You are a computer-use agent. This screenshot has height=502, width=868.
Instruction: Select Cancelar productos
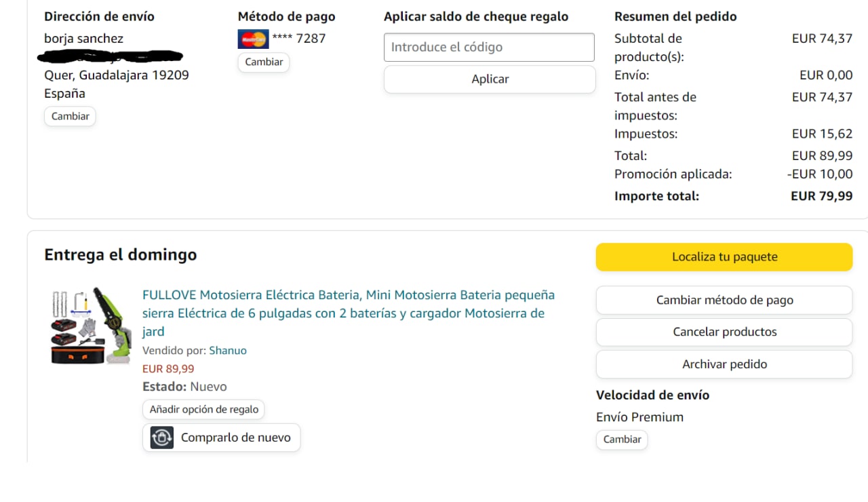724,332
